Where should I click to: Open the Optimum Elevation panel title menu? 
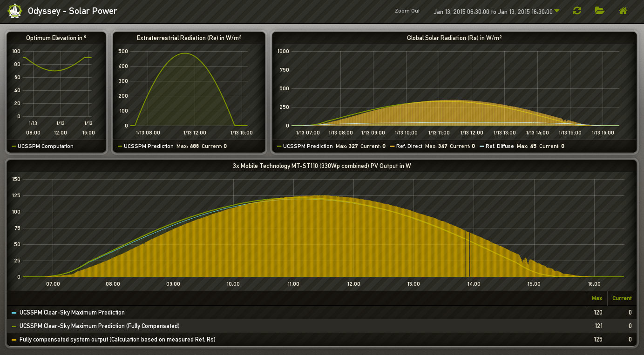coord(56,38)
